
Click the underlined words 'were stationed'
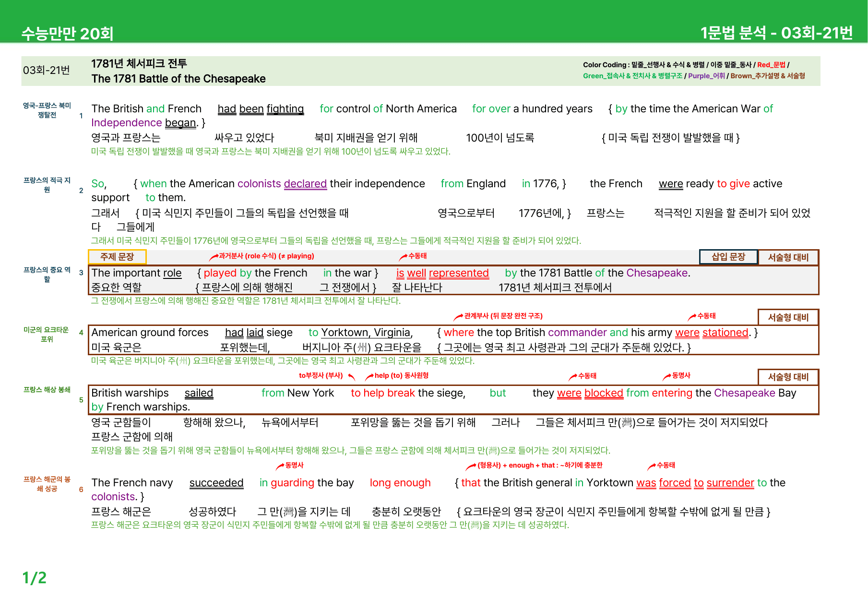[712, 333]
